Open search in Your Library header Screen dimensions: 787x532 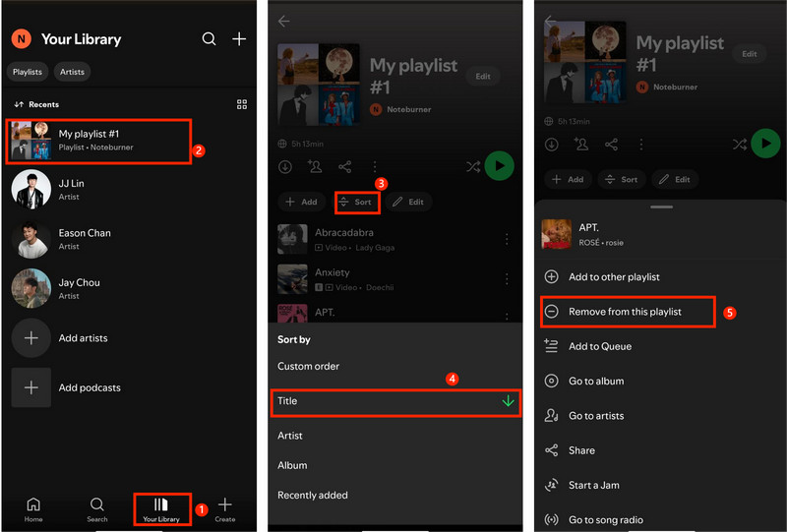pyautogui.click(x=209, y=38)
